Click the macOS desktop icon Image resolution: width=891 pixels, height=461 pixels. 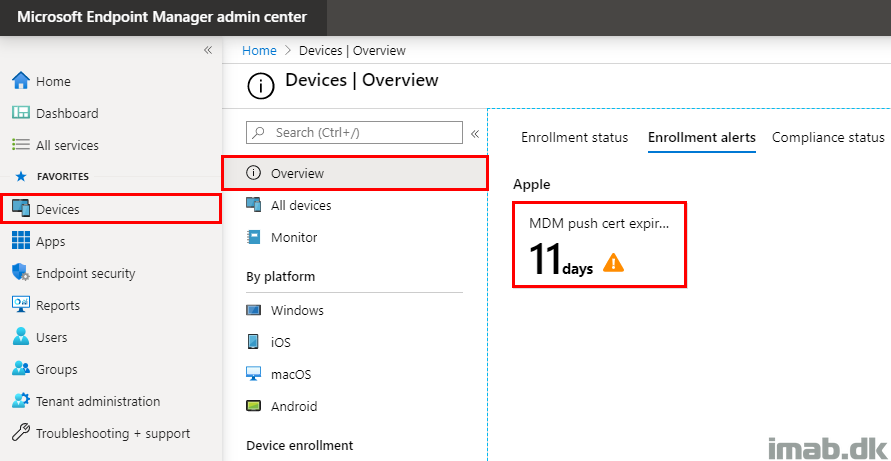(x=253, y=374)
